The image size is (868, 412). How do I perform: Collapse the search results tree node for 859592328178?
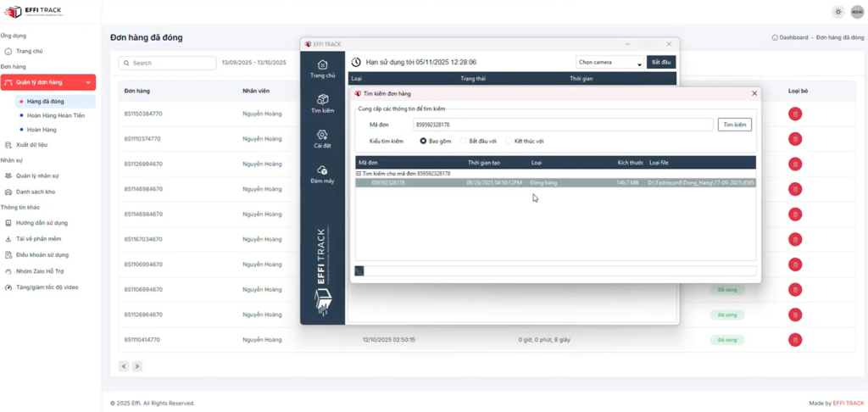click(x=359, y=174)
